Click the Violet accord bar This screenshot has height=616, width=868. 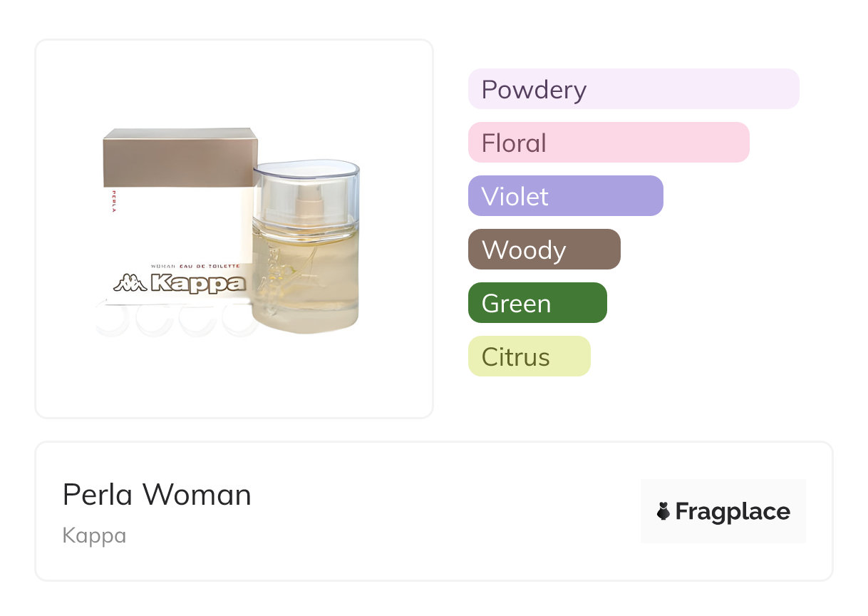click(x=565, y=196)
